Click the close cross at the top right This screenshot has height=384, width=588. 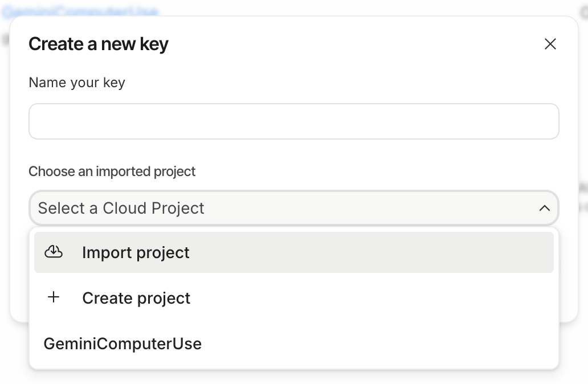(x=550, y=44)
